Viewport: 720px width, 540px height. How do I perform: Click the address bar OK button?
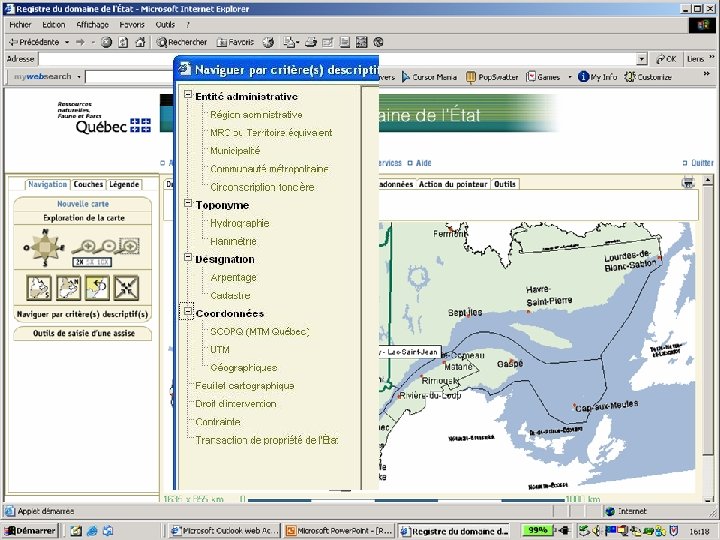[x=666, y=59]
